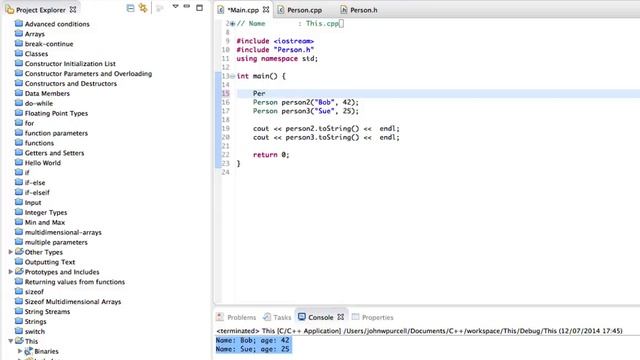The image size is (640, 360).
Task: Click the Main.cpp file icon on tab
Action: pos(221,10)
